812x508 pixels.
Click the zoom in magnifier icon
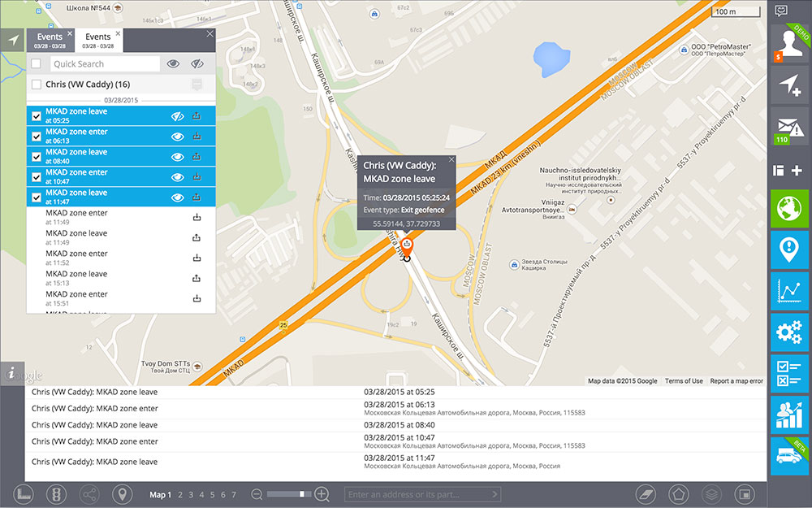point(322,494)
